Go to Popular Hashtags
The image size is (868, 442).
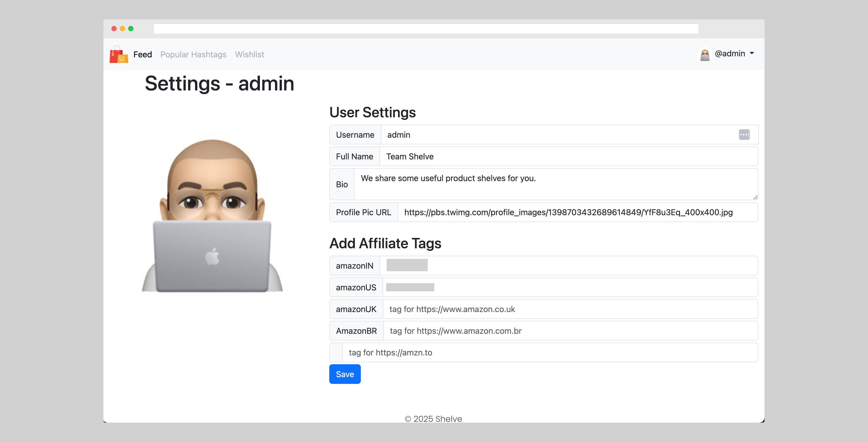pyautogui.click(x=193, y=55)
